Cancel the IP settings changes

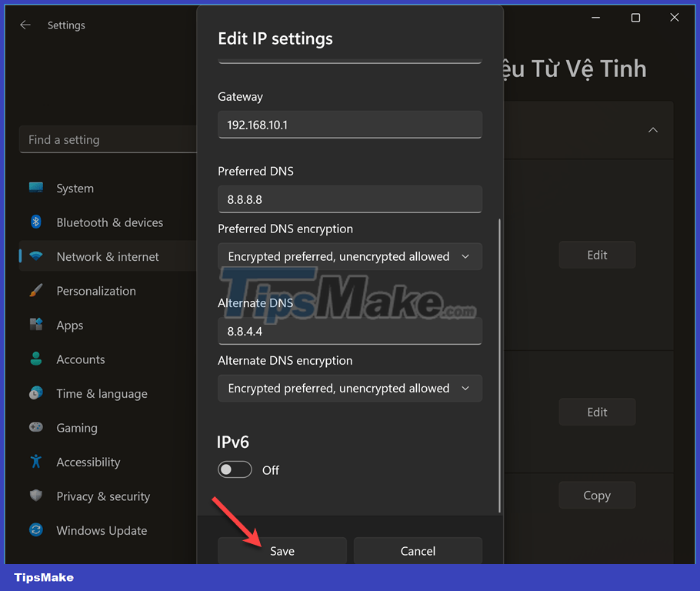click(418, 551)
